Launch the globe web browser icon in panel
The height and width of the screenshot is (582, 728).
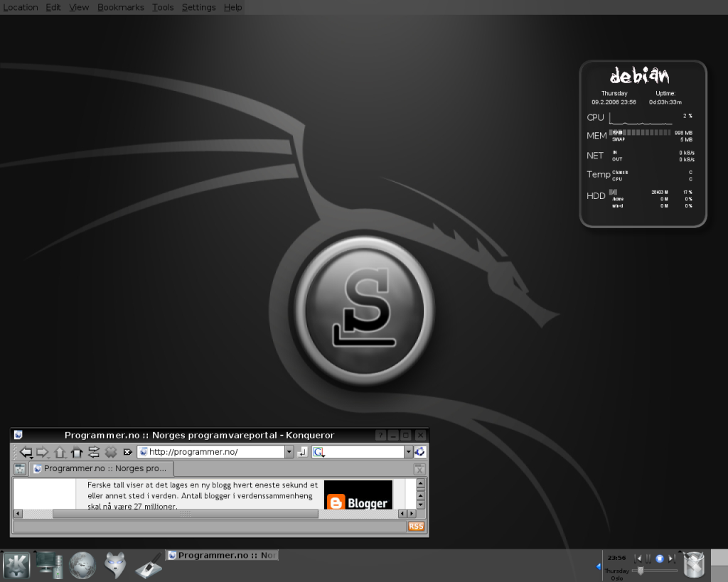pos(82,566)
